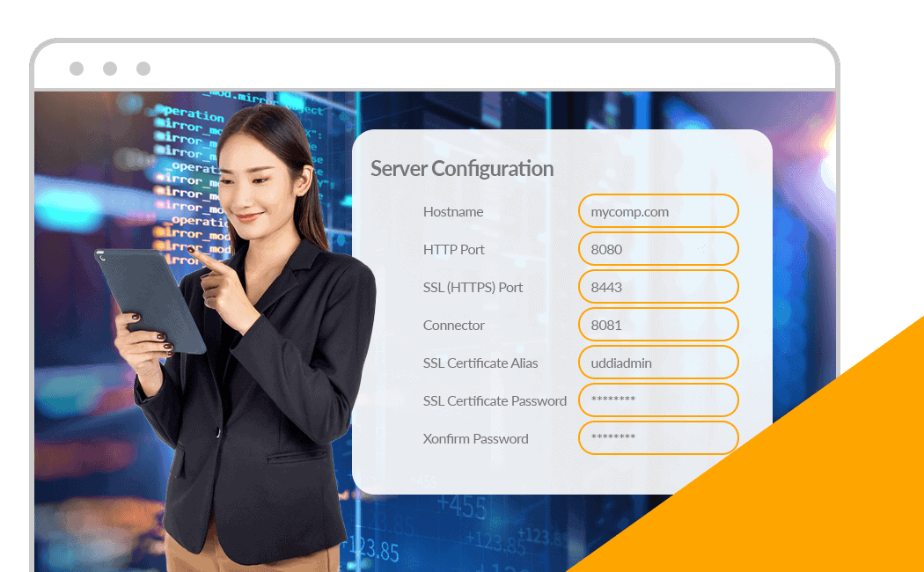Click the SSL Certificate Password label
Viewport: 924px width, 572px height.
point(495,400)
